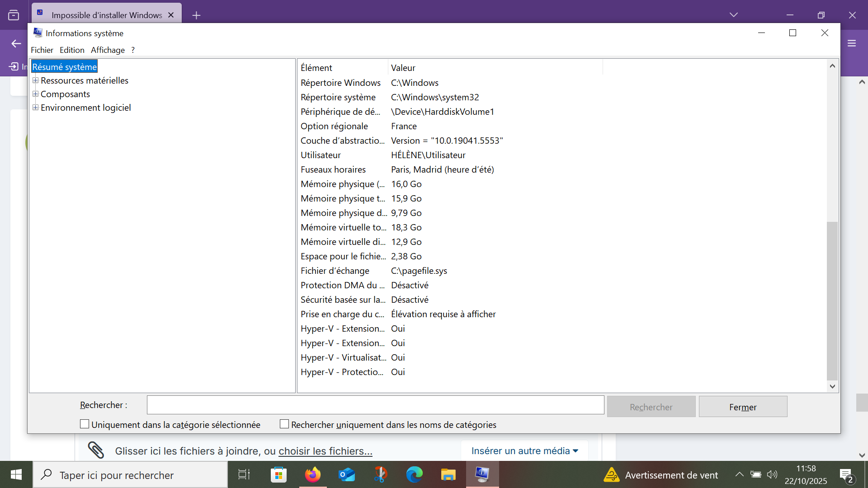Open Microsoft Store taskbar icon
This screenshot has height=488, width=868.
pos(278,474)
